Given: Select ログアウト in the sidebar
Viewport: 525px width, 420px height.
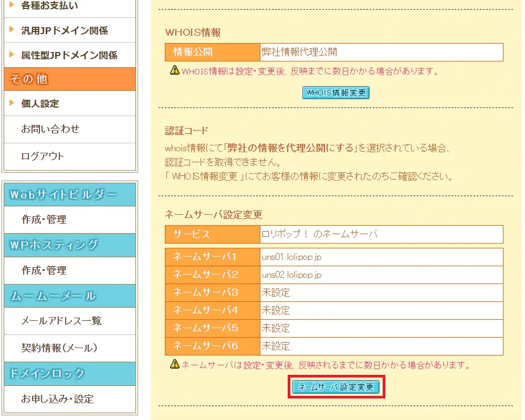Looking at the screenshot, I should (x=43, y=156).
